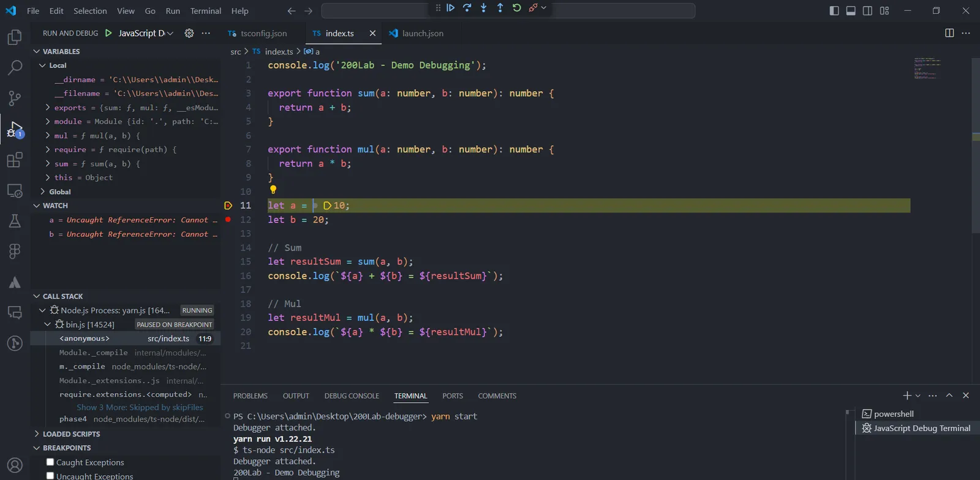980x480 pixels.
Task: Click the editor vertical scrollbar
Action: (976, 147)
